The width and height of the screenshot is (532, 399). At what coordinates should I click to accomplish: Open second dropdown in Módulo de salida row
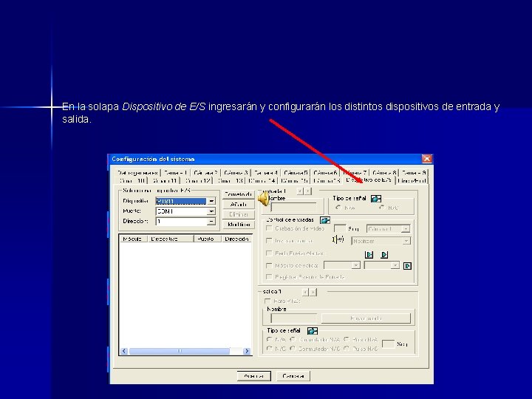(395, 265)
